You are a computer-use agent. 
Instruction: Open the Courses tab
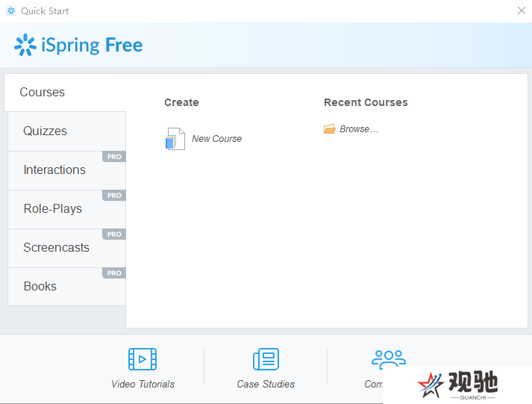pos(65,93)
